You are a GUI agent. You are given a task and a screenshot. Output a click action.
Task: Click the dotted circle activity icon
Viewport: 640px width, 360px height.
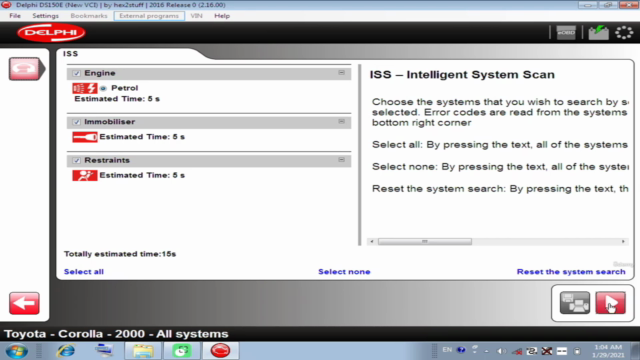click(x=624, y=33)
